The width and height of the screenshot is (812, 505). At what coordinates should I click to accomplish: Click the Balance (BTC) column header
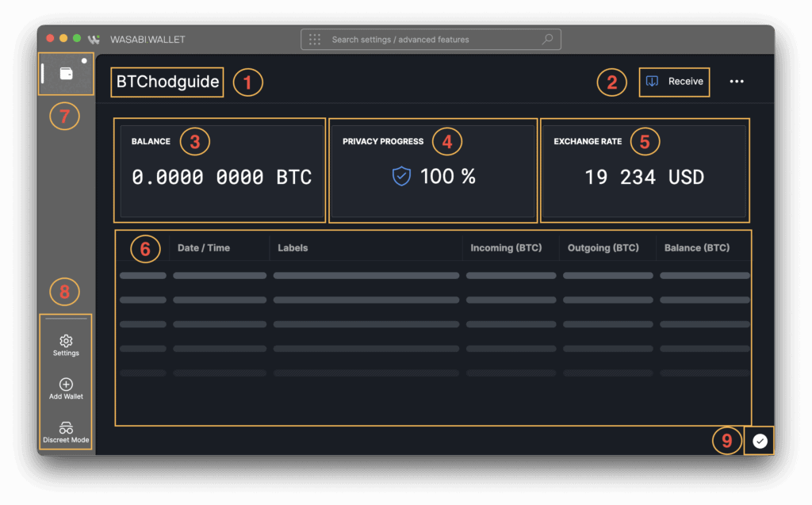click(696, 248)
